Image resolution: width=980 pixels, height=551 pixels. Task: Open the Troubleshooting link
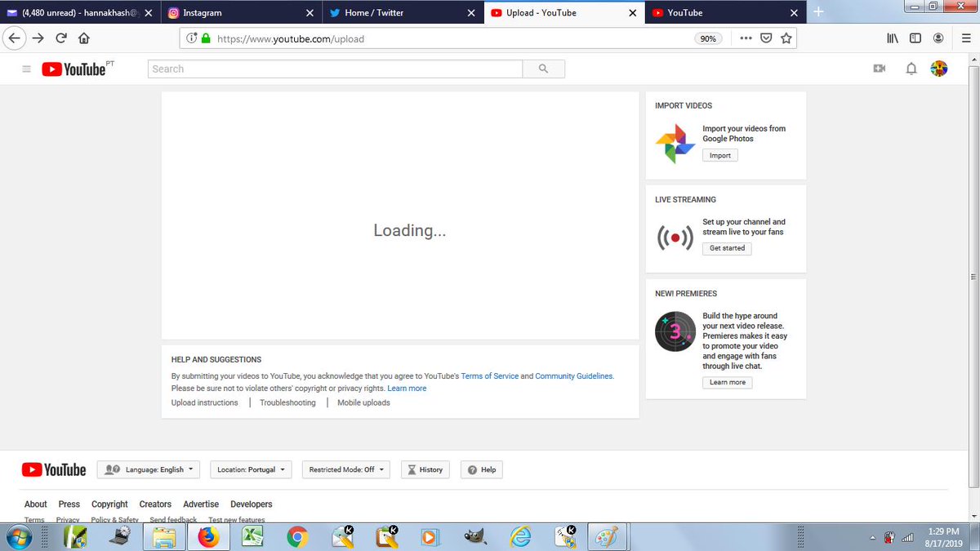click(287, 402)
